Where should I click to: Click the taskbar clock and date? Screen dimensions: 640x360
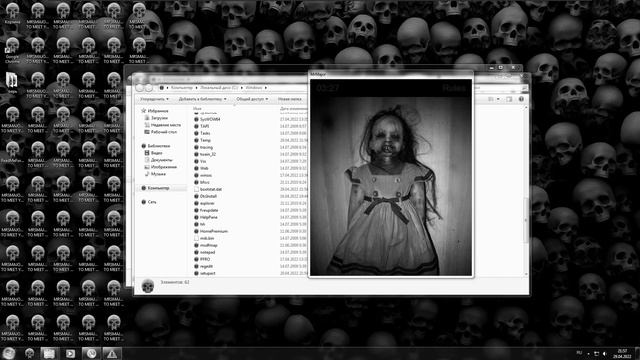point(623,353)
